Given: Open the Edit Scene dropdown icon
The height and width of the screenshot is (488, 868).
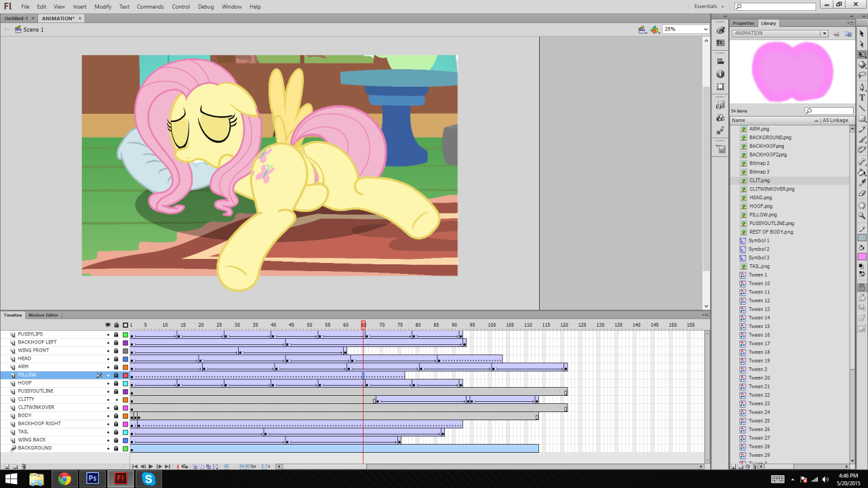Looking at the screenshot, I should click(642, 29).
